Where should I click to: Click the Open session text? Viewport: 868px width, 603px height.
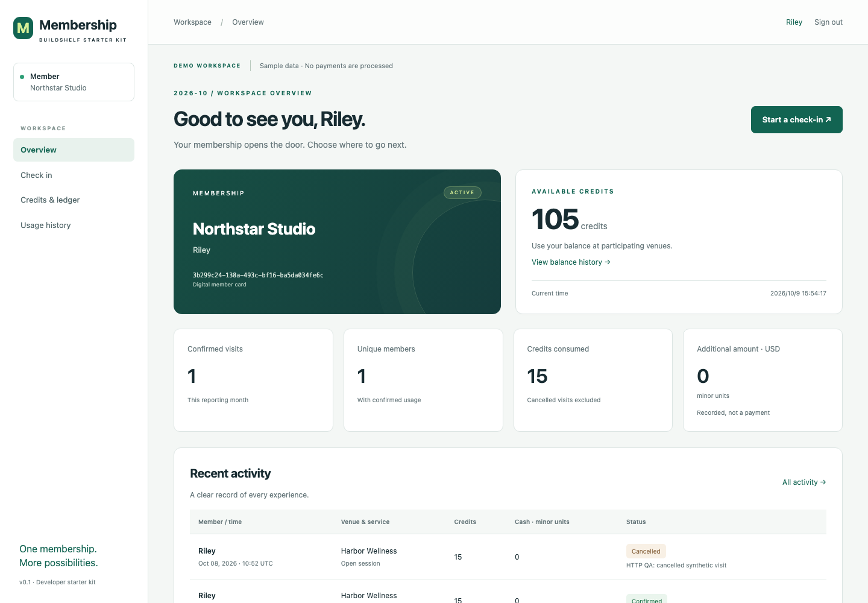(x=360, y=564)
